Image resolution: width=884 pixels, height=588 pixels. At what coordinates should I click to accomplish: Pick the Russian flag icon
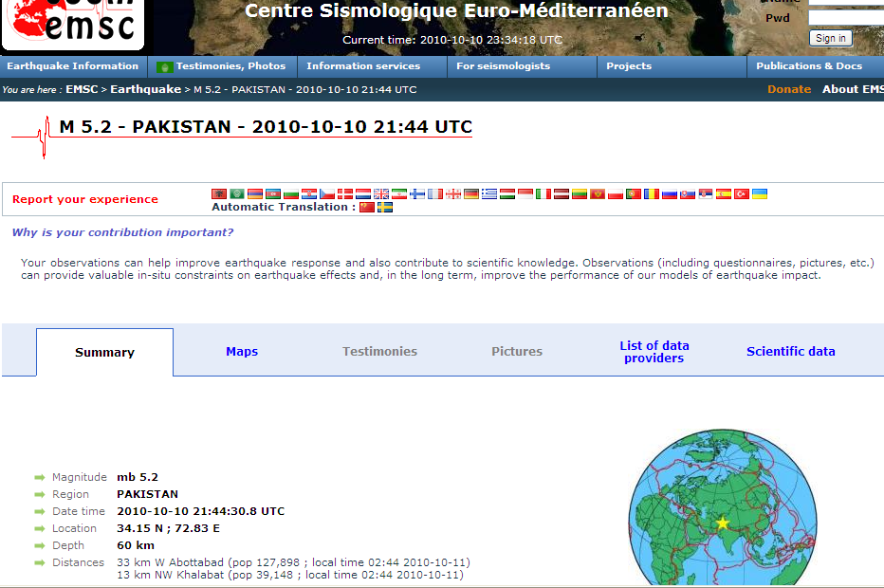[671, 193]
